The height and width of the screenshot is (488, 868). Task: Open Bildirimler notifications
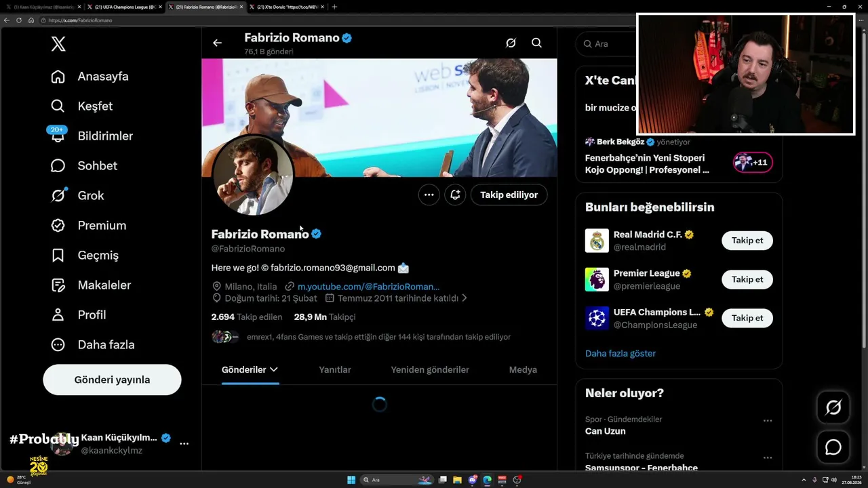(x=92, y=136)
